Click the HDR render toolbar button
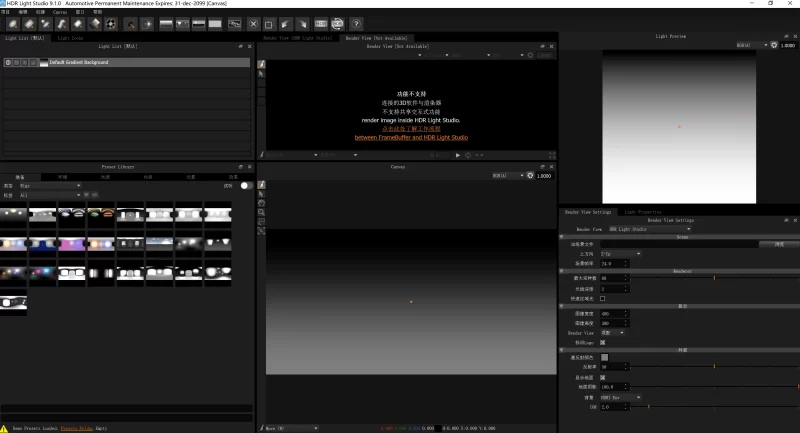Image resolution: width=800 pixels, height=433 pixels. [321, 23]
